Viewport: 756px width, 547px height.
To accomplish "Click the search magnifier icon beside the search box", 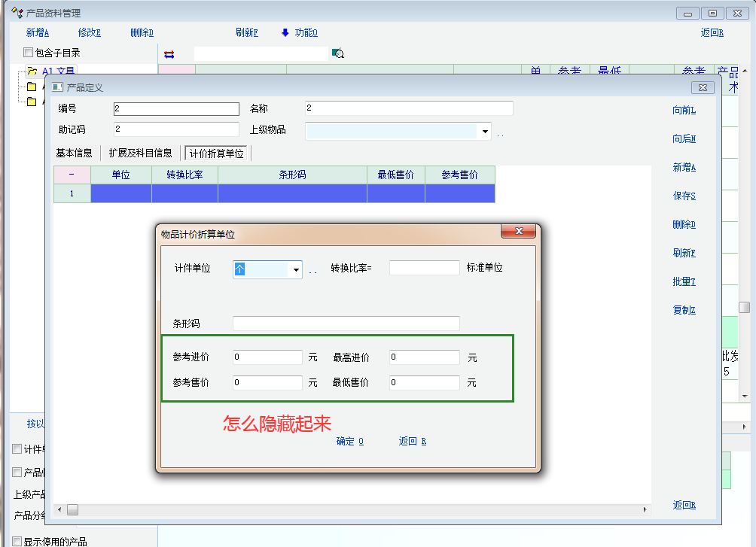I will pos(338,53).
